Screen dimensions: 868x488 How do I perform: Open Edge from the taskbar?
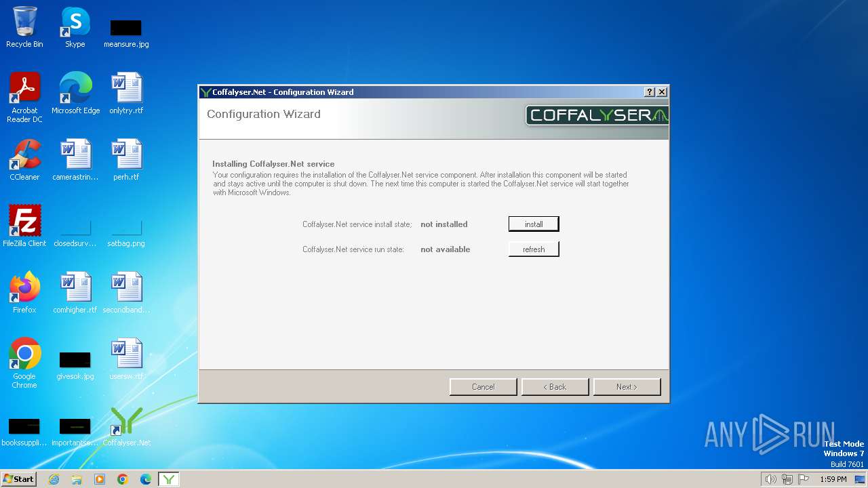[146, 479]
